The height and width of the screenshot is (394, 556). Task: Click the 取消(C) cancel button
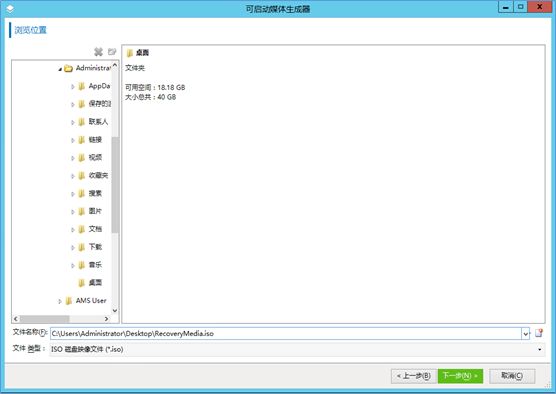pyautogui.click(x=512, y=376)
